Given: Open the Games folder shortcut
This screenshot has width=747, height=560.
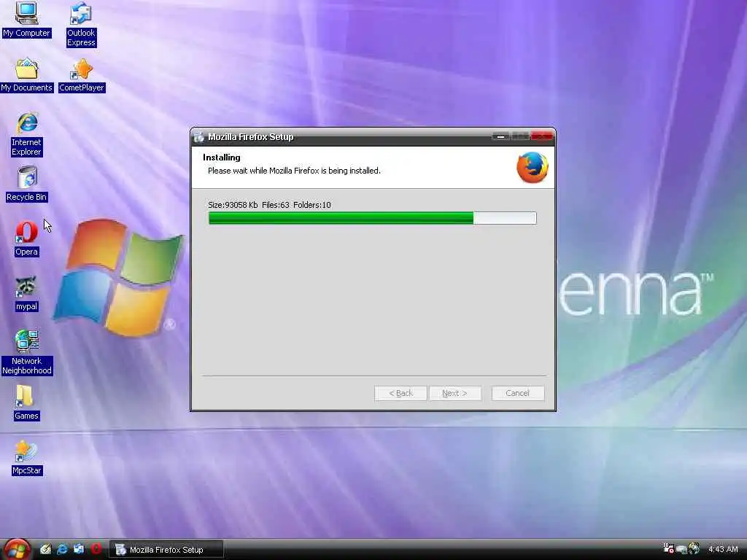Looking at the screenshot, I should point(26,402).
